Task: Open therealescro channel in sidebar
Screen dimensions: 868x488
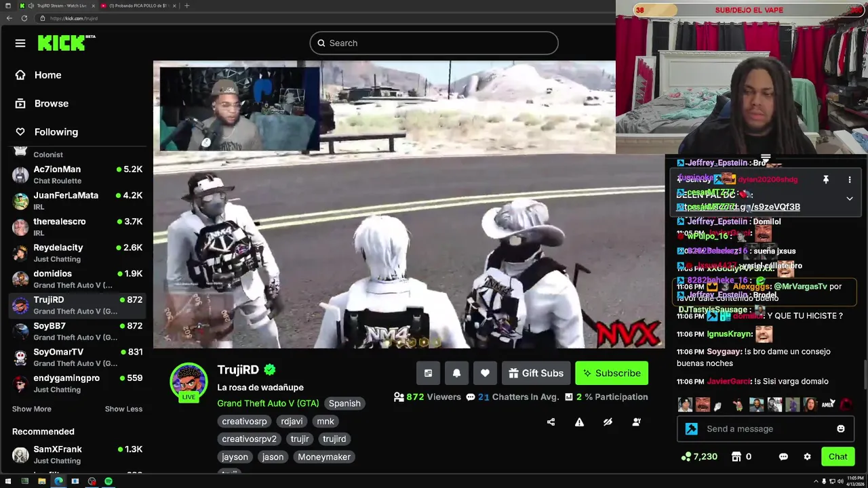Action: (x=78, y=227)
